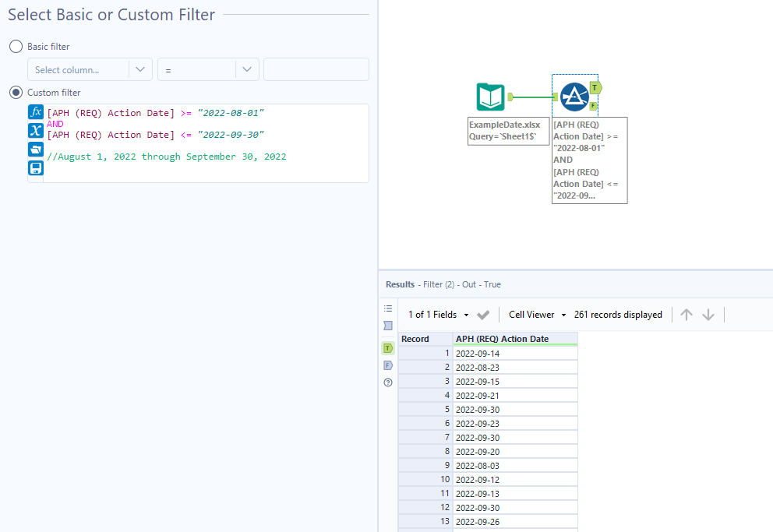Click the True output link in Results breadcrumb
The image size is (773, 532).
[x=493, y=284]
